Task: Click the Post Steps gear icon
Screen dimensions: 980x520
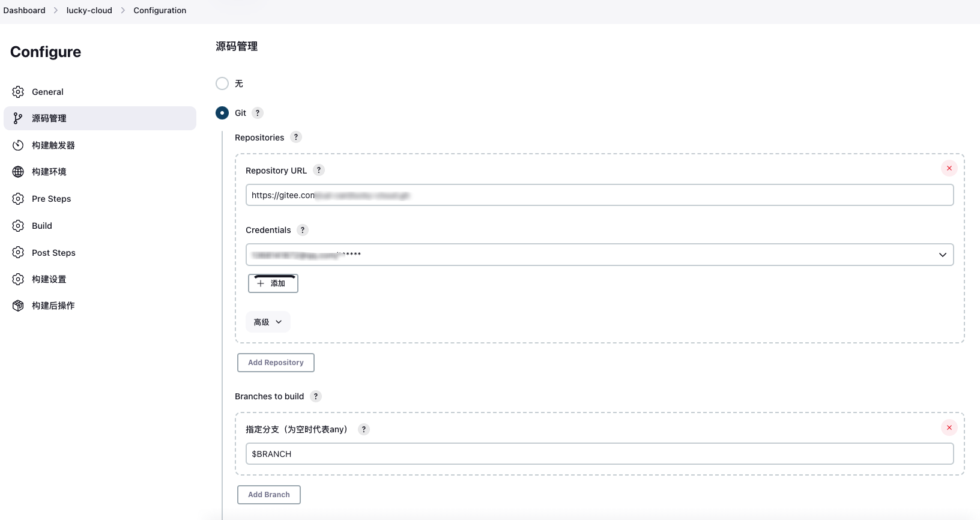Action: [18, 253]
